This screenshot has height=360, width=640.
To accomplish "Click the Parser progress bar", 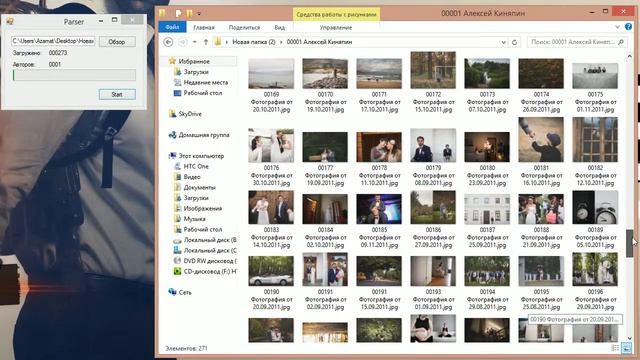I will (x=74, y=75).
